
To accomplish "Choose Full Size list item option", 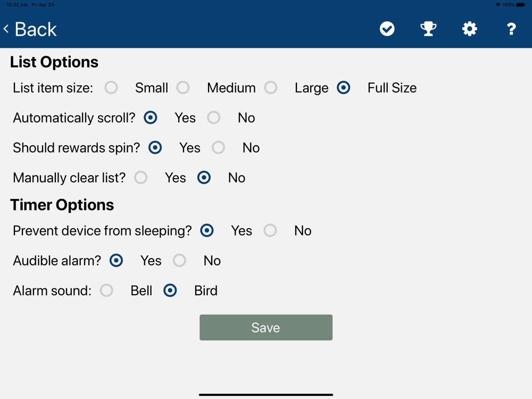I will (x=344, y=88).
